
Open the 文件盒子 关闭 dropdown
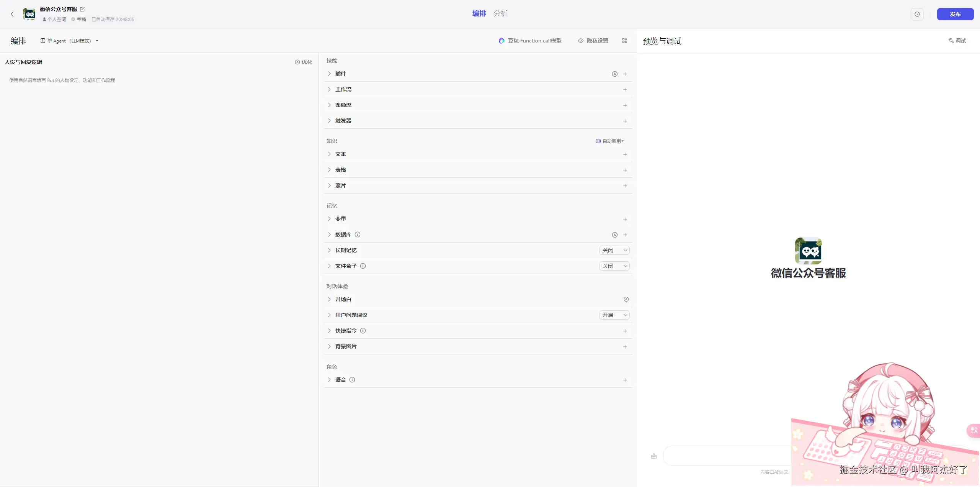click(x=614, y=266)
